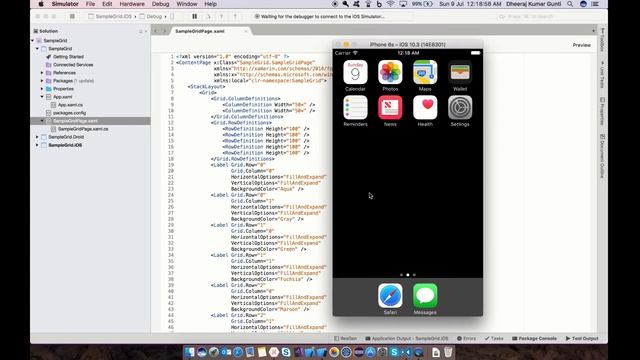Open the Errors pad
Image resolution: width=640 pixels, height=360 pixels.
pyautogui.click(x=466, y=338)
